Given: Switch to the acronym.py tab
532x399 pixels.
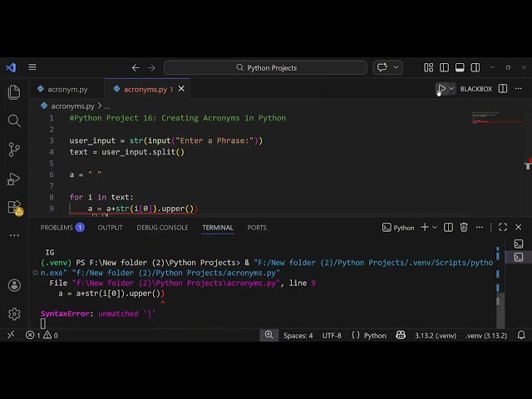Looking at the screenshot, I should [67, 89].
